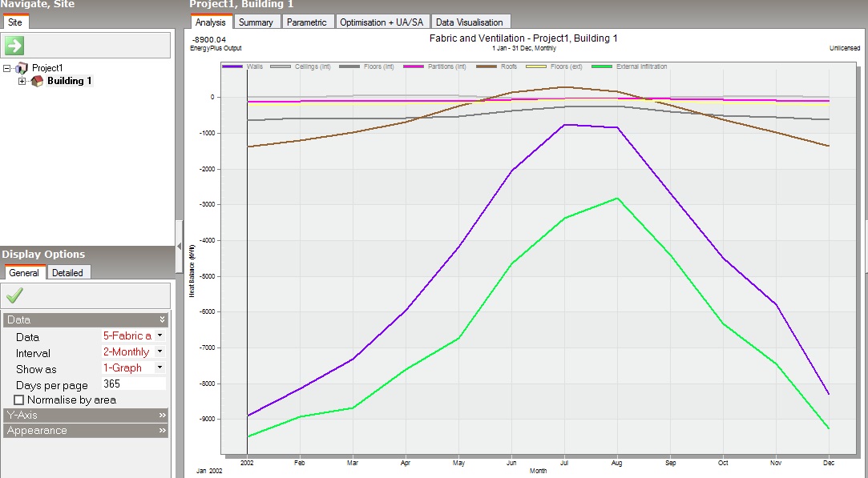Click the 'EnergyPlus Output' label
This screenshot has width=868, height=478.
216,48
